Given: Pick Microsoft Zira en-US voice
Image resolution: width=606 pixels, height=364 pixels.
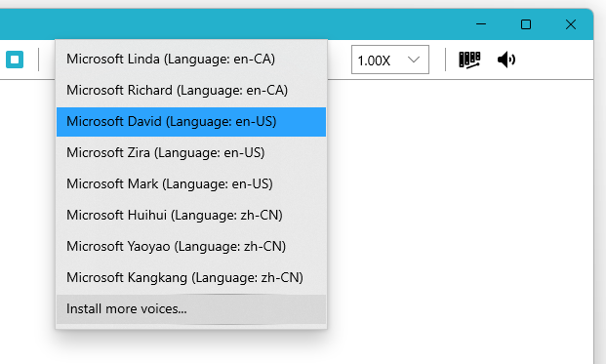Looking at the screenshot, I should click(x=191, y=152).
